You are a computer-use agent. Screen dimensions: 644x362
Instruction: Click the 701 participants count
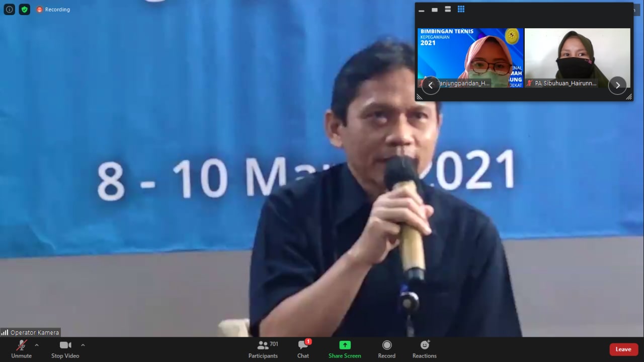click(x=274, y=344)
